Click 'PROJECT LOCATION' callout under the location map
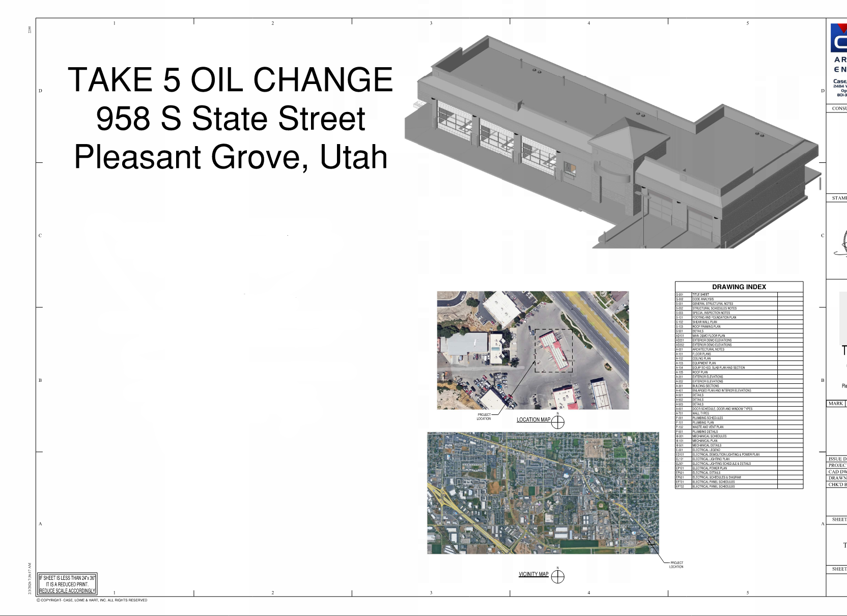The height and width of the screenshot is (616, 847). (484, 417)
